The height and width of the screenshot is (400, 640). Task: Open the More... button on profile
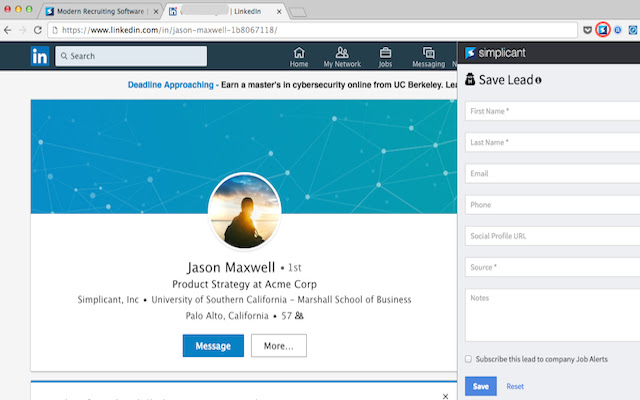click(279, 346)
